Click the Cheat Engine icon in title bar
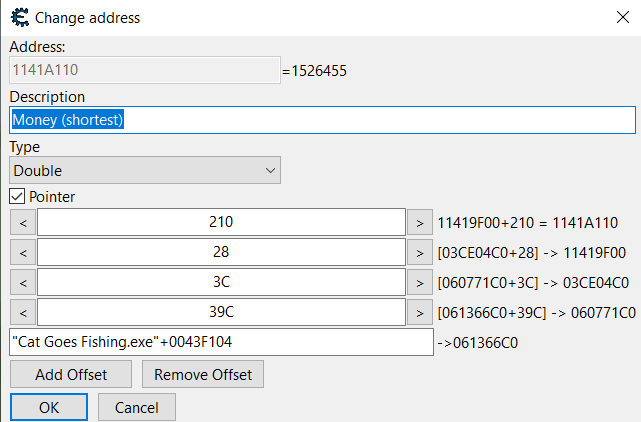Viewport: 641px width, 422px height. [x=18, y=17]
